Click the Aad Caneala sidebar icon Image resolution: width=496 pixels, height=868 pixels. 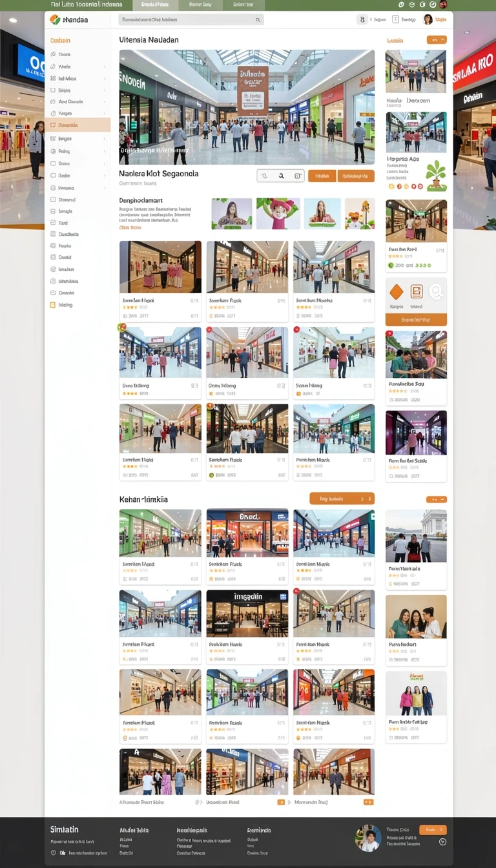(53, 102)
